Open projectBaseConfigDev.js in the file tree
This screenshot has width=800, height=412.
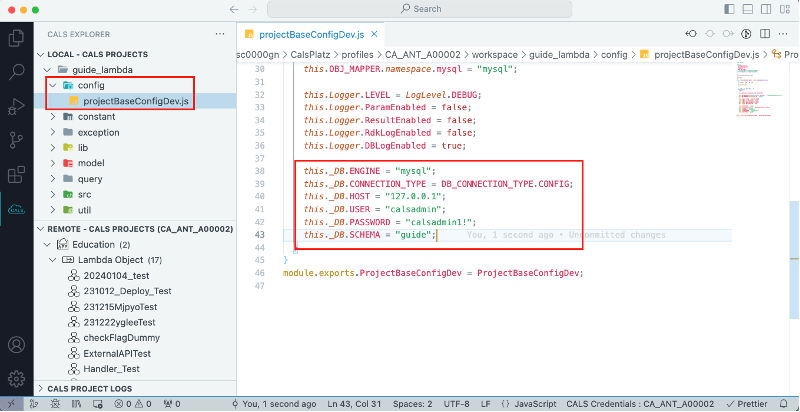coord(136,101)
